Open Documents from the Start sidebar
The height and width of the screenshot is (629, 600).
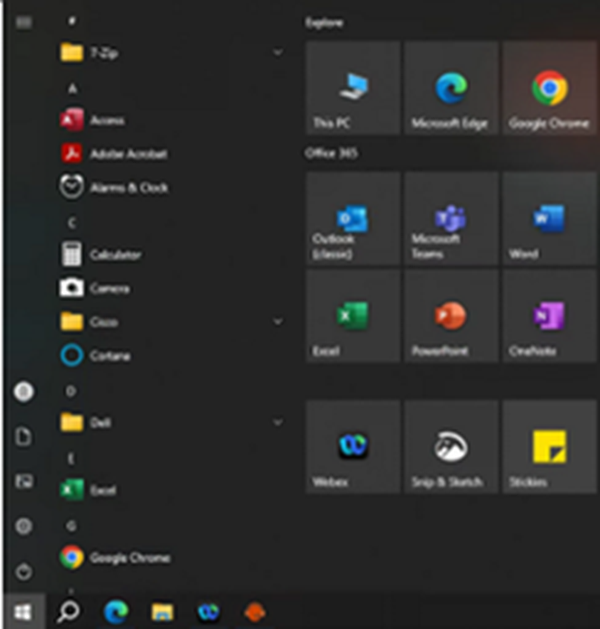tap(24, 436)
